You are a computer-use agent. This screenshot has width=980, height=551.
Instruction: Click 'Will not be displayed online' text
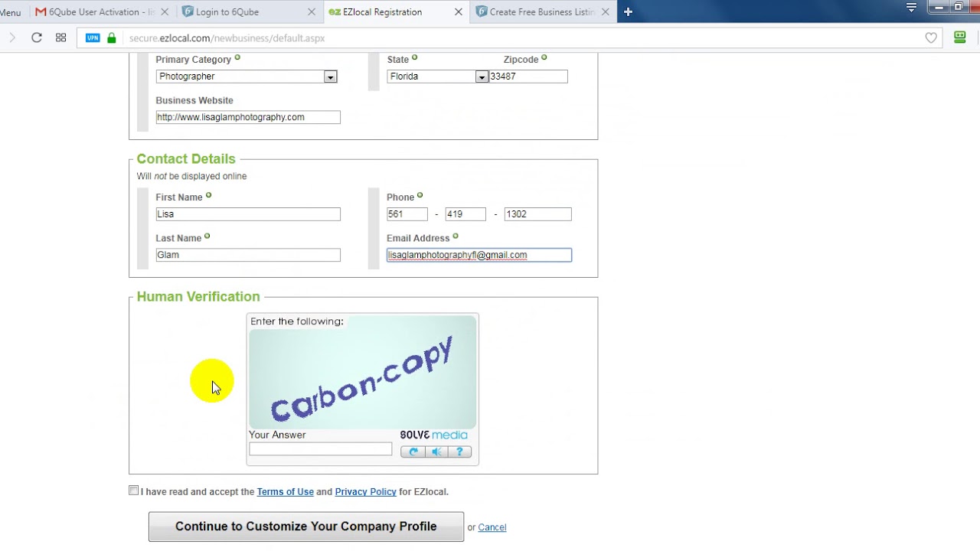191,176
